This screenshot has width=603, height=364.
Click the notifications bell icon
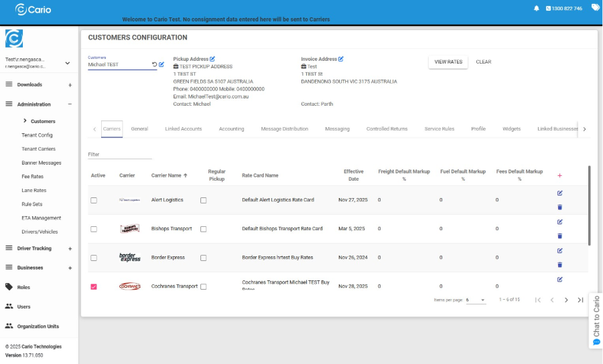pos(536,9)
